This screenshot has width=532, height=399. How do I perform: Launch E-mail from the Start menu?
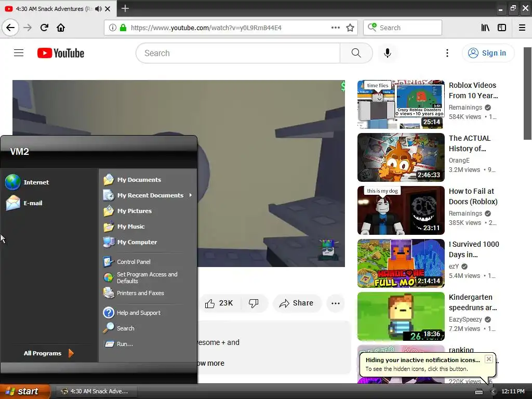coord(24,203)
